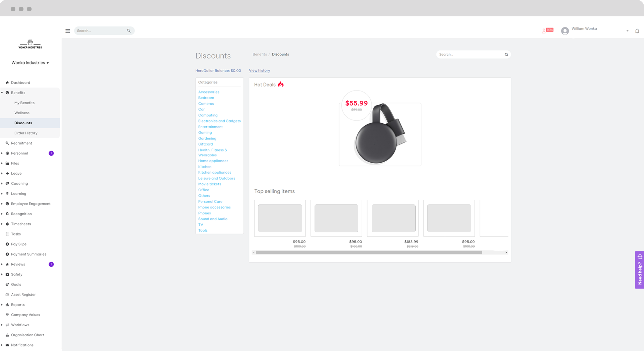Click William Wonka's avatar icon
The height and width of the screenshot is (351, 644).
coord(565,31)
